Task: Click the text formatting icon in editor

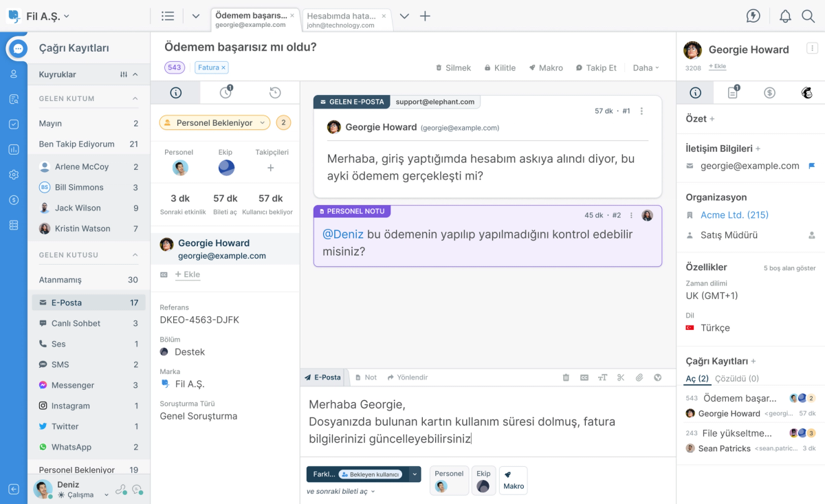Action: pos(602,377)
